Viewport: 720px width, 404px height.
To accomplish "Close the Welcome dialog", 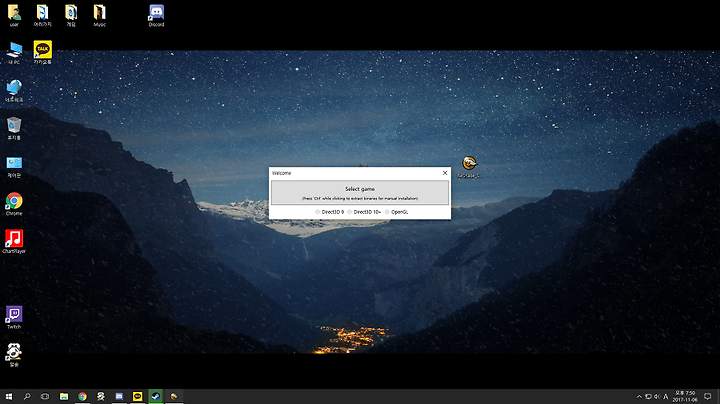I will (444, 173).
